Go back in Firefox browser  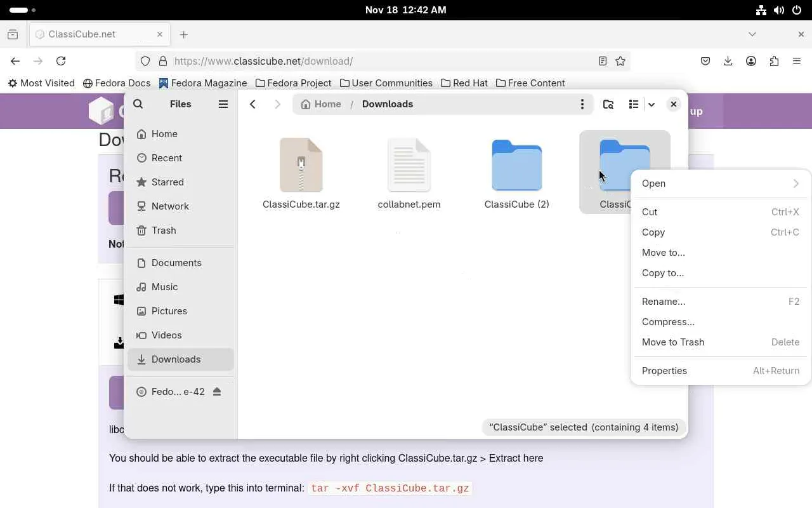click(15, 61)
